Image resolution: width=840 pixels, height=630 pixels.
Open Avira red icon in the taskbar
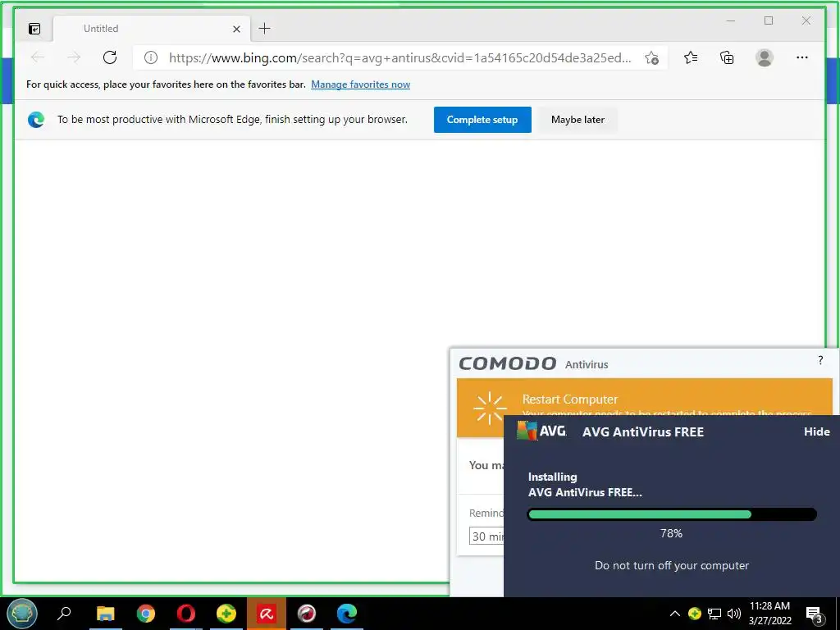[x=267, y=614]
